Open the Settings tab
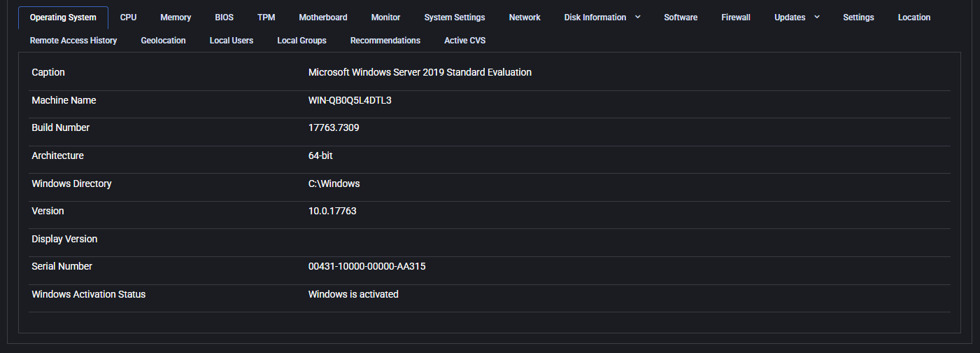This screenshot has width=980, height=353. pos(858,18)
